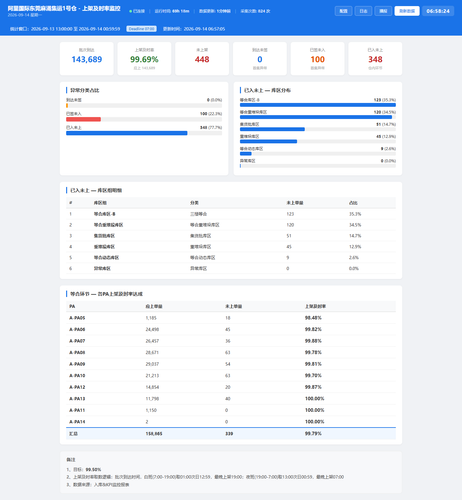
Task: Click the 51 (14.7%) distribution bar label
Action: (386, 124)
